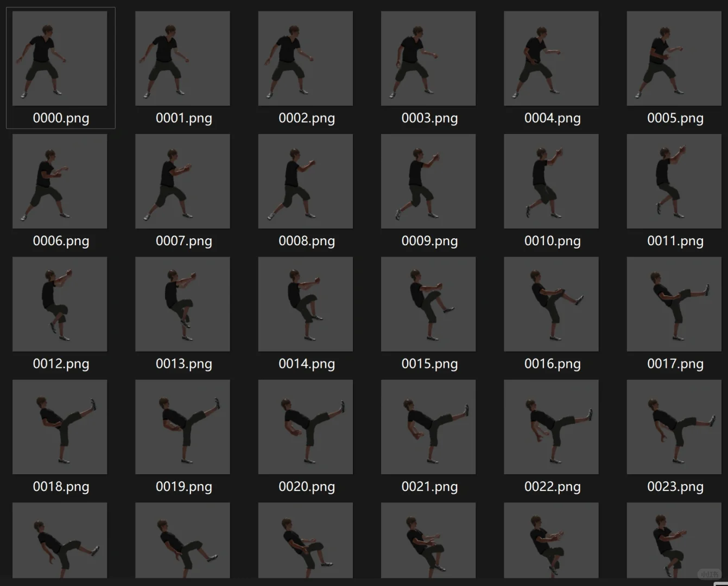728x586 pixels.
Task: Pick the 0010.png frame thumbnail
Action: tap(551, 181)
